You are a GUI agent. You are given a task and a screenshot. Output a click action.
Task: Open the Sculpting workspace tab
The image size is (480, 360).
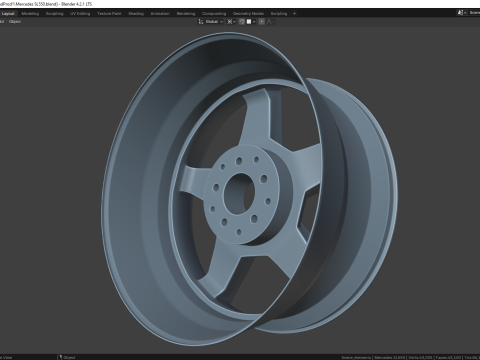(54, 14)
